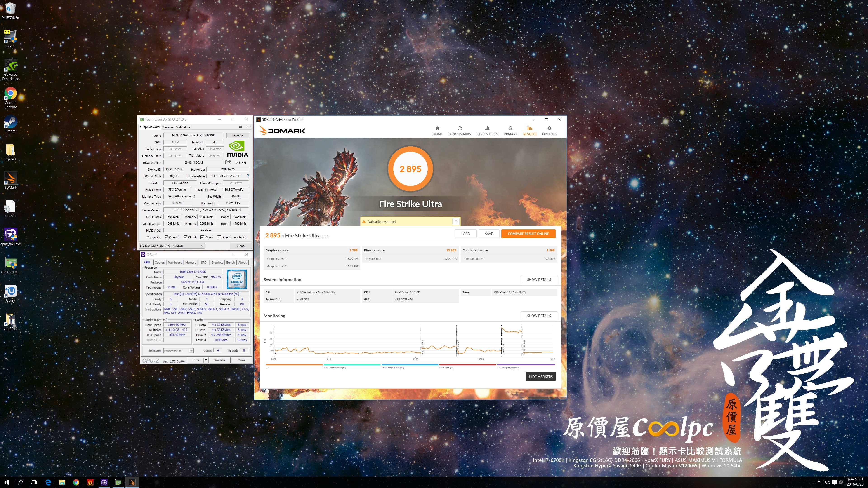Screen dimensions: 868x488
Task: Open the GPU-Z hamburger menu
Action: click(249, 127)
